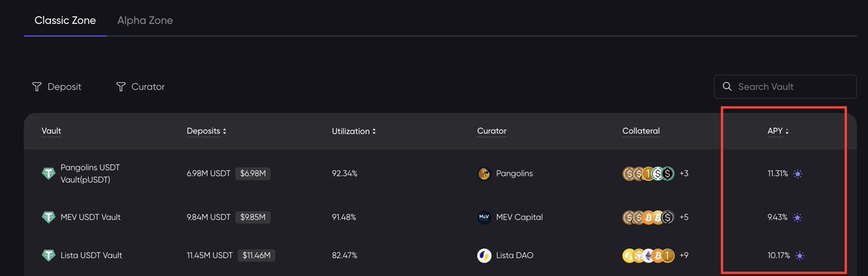Click the MEV Capital curator logo
The height and width of the screenshot is (276, 868).
tap(485, 217)
